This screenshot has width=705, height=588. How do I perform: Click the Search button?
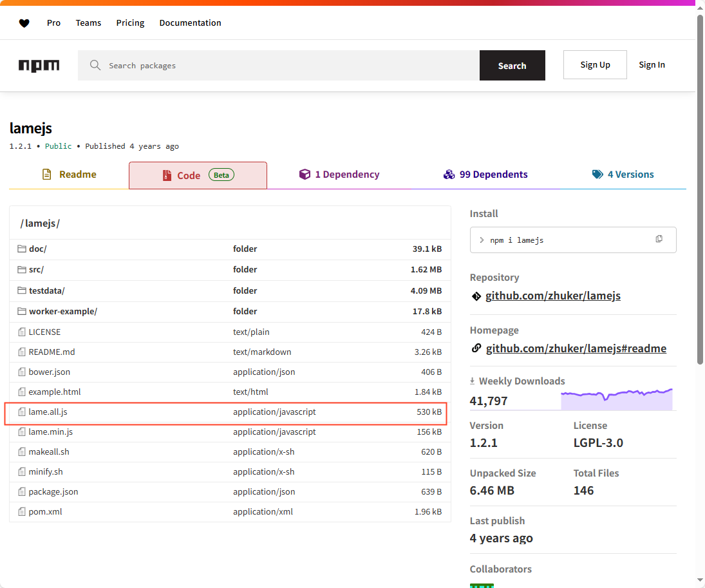[512, 66]
